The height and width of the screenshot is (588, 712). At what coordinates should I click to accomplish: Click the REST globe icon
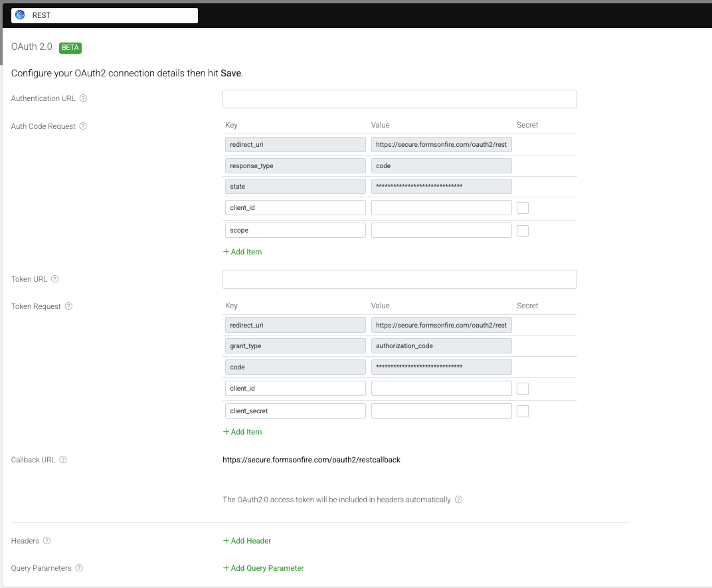[20, 15]
